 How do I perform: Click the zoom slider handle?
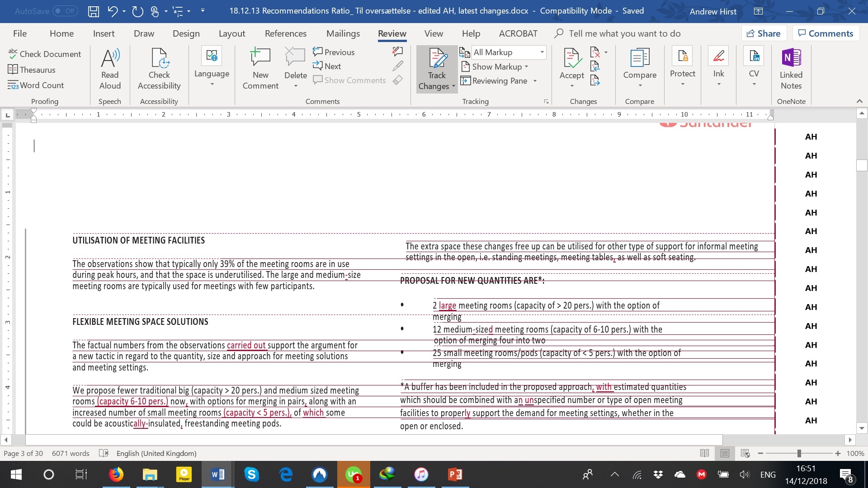(799, 453)
